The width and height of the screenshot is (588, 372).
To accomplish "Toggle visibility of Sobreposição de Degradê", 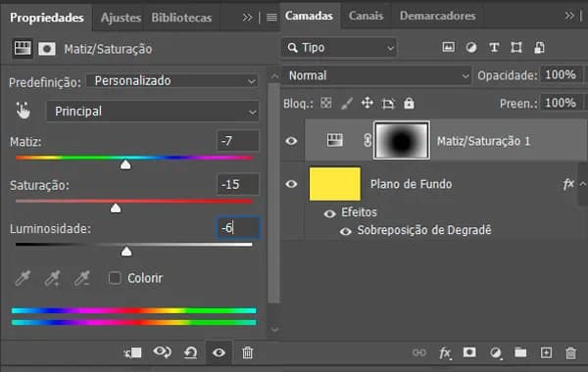I will [345, 231].
